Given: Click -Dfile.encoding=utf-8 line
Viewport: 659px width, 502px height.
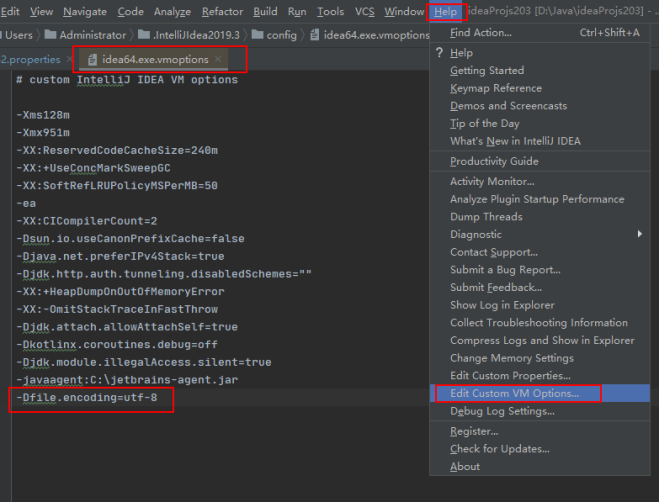Looking at the screenshot, I should pos(87,397).
